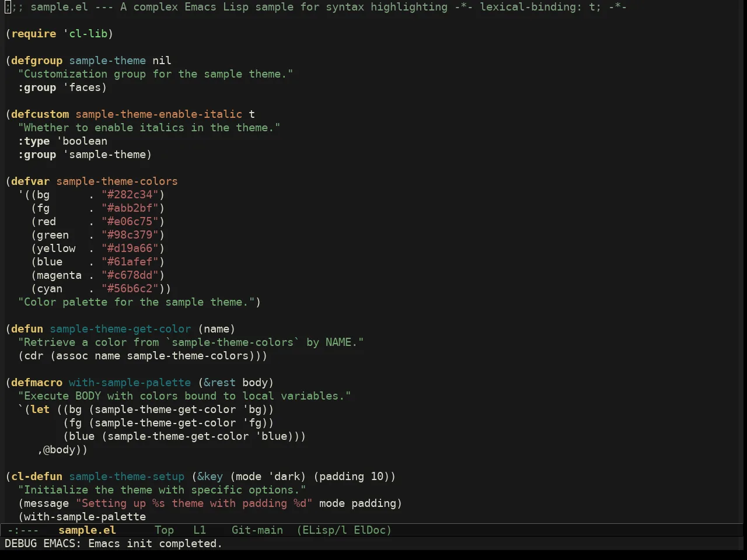Image resolution: width=747 pixels, height=560 pixels.
Task: Click the cl-defun keyword
Action: point(36,476)
